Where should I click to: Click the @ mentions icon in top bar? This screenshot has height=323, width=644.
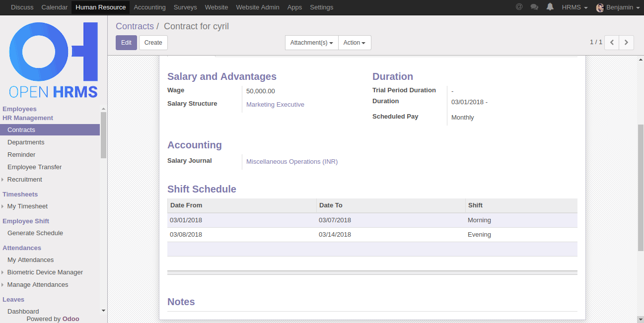click(519, 7)
